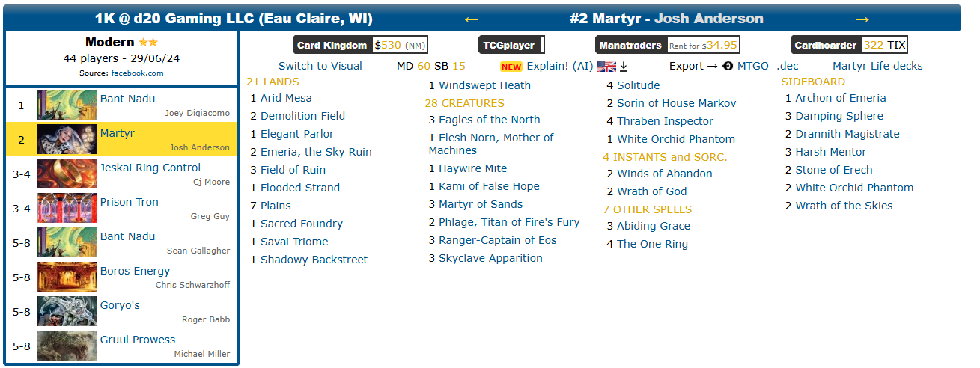
Task: Click the Cardhoarder TIX button
Action: tap(849, 45)
